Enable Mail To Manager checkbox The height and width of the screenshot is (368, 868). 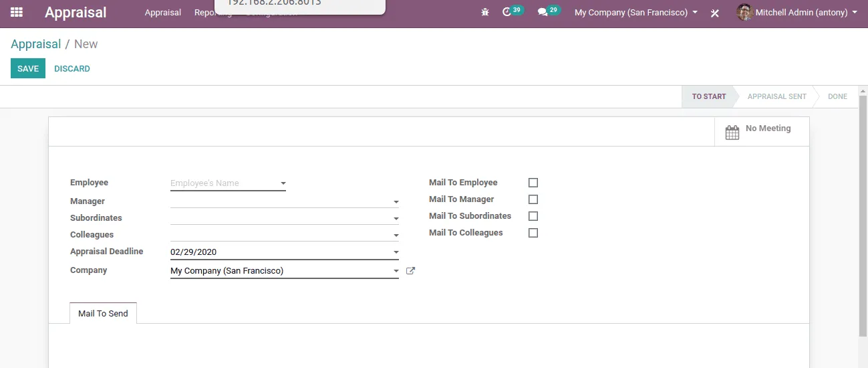pos(533,199)
